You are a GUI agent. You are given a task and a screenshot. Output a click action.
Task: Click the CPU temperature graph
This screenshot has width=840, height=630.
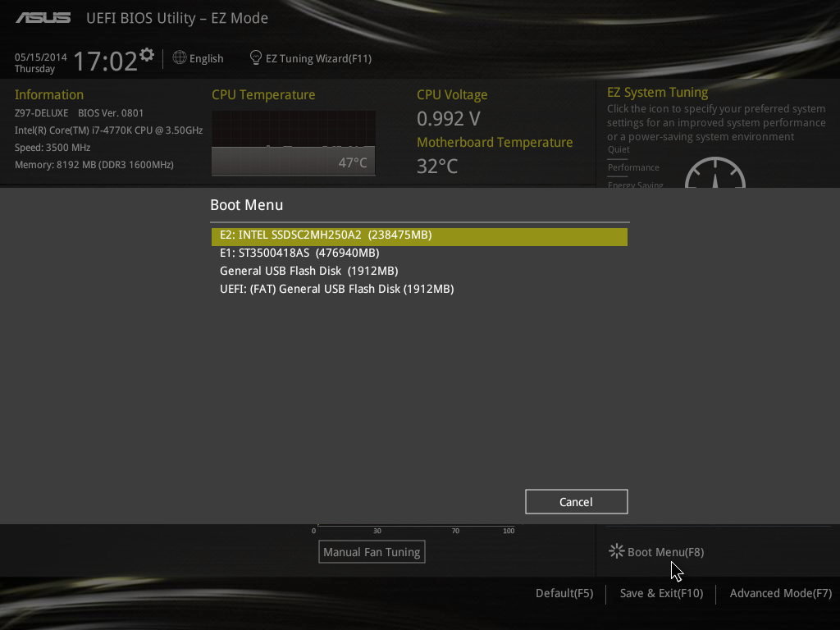(x=294, y=143)
